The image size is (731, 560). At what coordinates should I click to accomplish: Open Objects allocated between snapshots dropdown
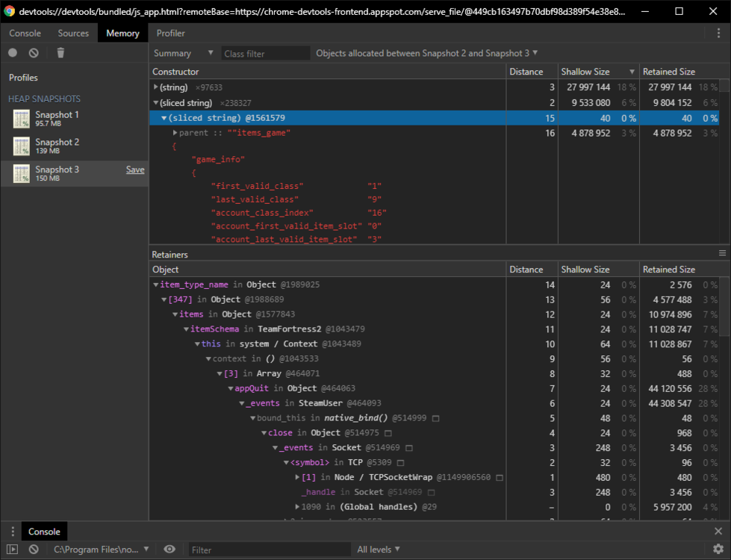pos(426,53)
